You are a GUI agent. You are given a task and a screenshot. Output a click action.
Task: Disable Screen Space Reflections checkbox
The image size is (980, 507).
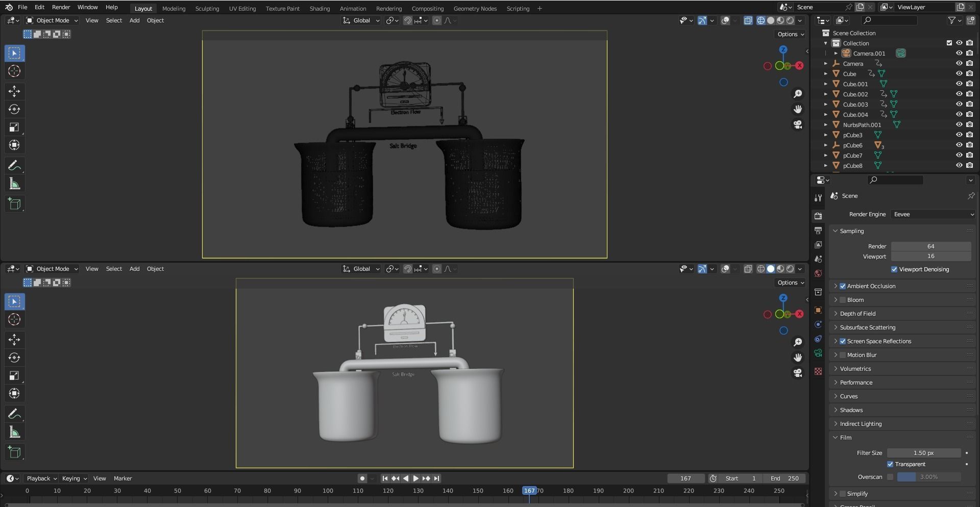tap(843, 341)
